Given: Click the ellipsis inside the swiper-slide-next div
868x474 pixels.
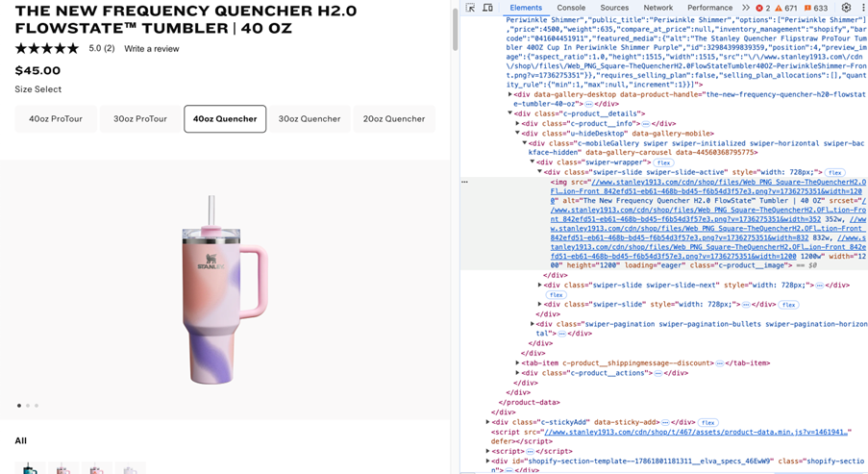Looking at the screenshot, I should click(819, 286).
